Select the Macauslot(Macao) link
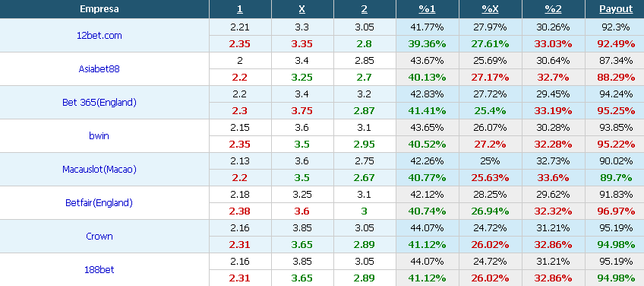Screen dimensions: 644x286 99,169
